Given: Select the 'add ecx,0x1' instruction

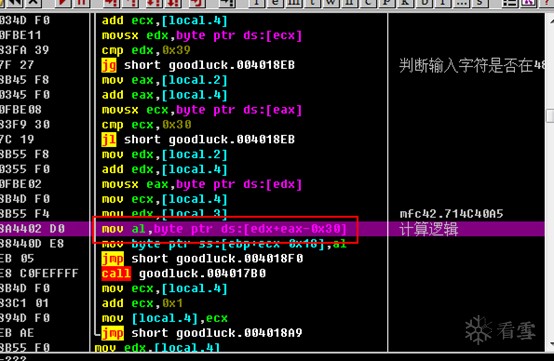Looking at the screenshot, I should (142, 303).
